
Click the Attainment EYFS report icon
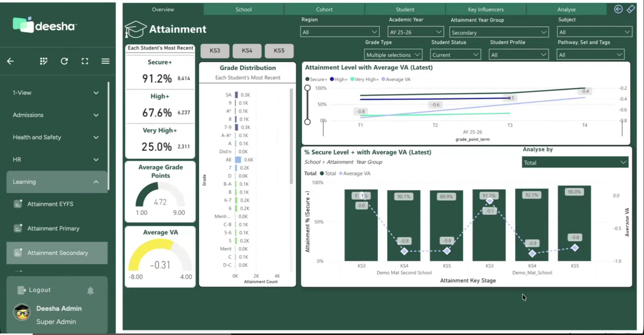[x=18, y=204]
